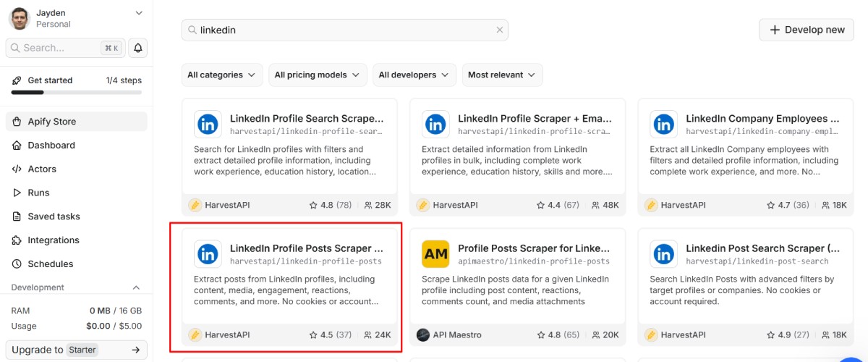Image resolution: width=868 pixels, height=362 pixels.
Task: Click the 4.7 (36) star rating
Action: 787,205
